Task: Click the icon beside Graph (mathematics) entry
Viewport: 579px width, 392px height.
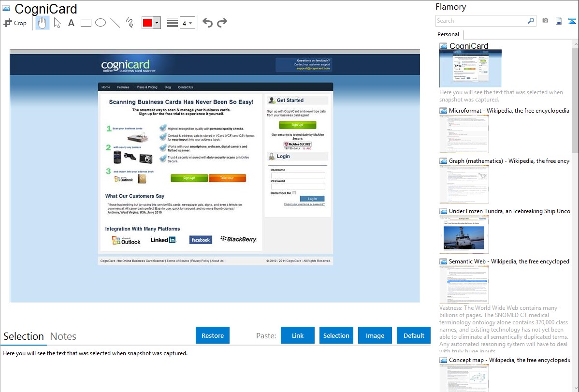Action: coord(443,161)
